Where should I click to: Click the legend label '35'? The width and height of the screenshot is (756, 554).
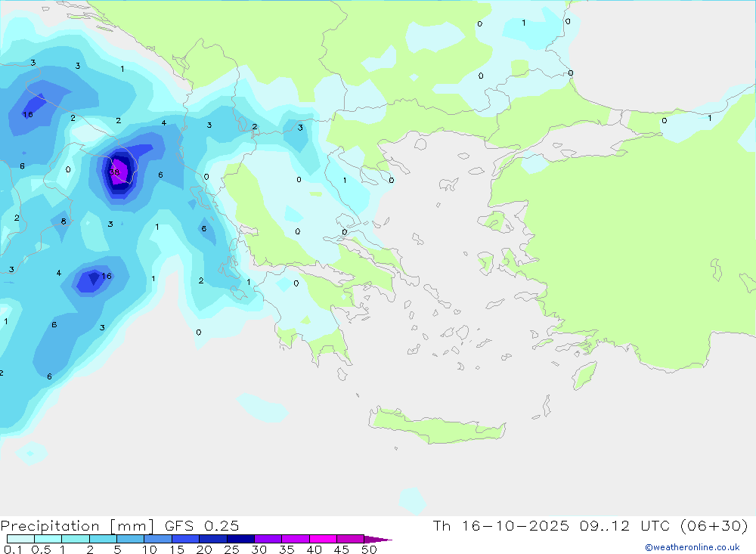pos(287,549)
